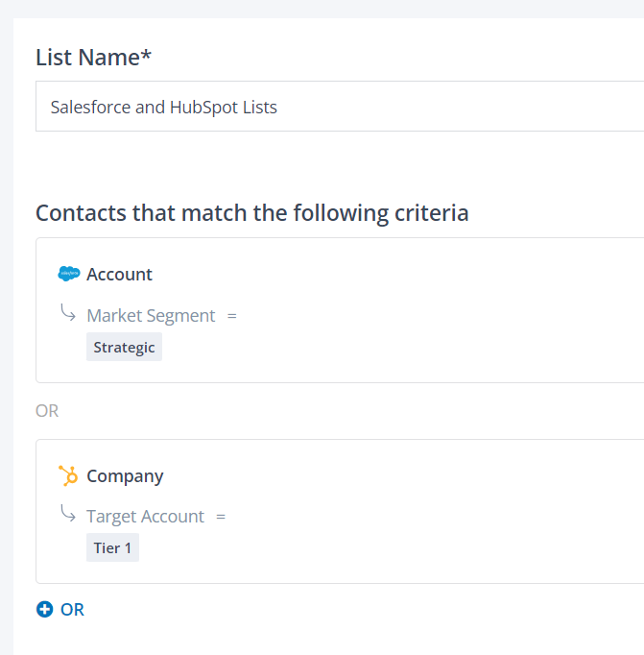Click the gray OR separator between criteria
The image size is (644, 655).
point(47,411)
